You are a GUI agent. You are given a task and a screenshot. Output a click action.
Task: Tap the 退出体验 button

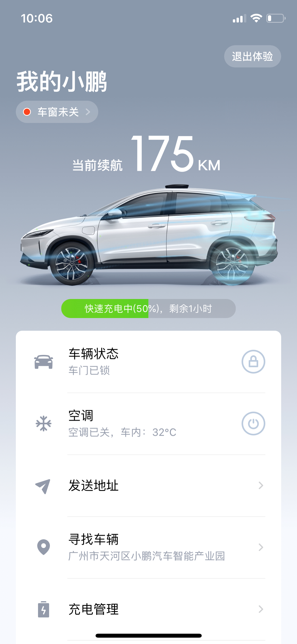pyautogui.click(x=252, y=56)
